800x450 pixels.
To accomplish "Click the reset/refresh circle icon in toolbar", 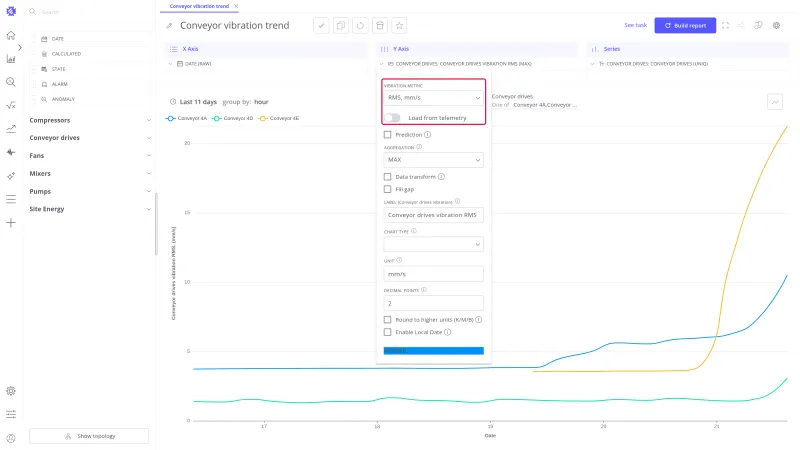I will tap(360, 26).
